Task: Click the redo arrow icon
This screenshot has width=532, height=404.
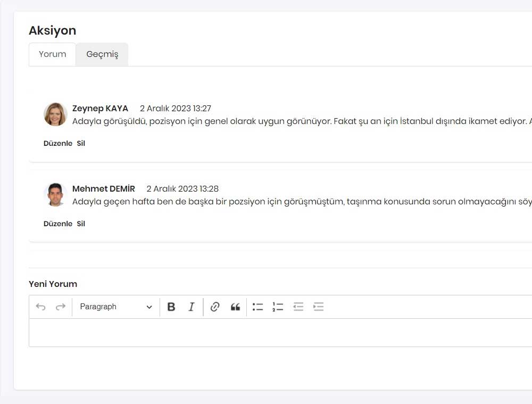Action: coord(61,307)
